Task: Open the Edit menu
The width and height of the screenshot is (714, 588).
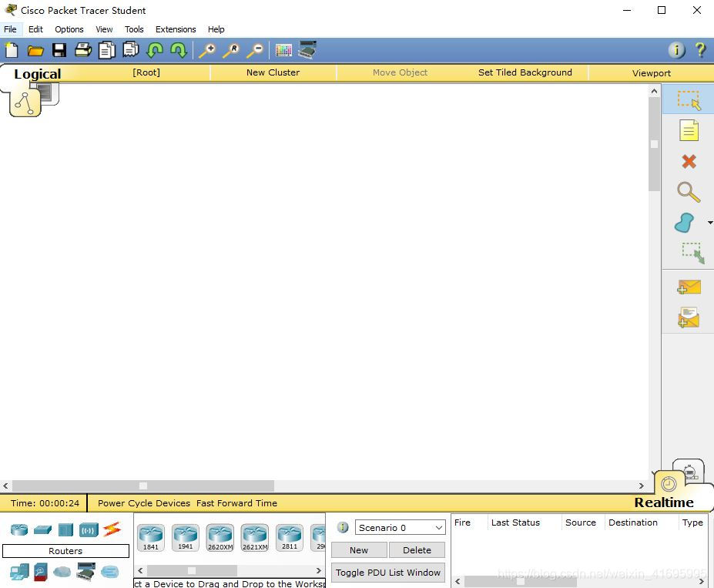Action: (x=35, y=29)
